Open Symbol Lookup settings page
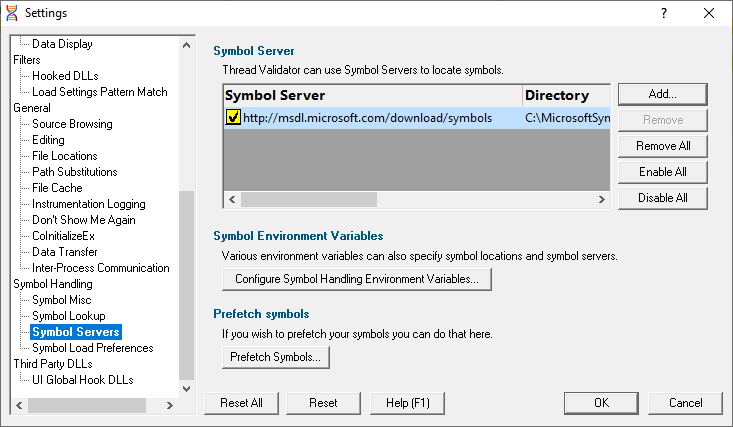 click(69, 316)
